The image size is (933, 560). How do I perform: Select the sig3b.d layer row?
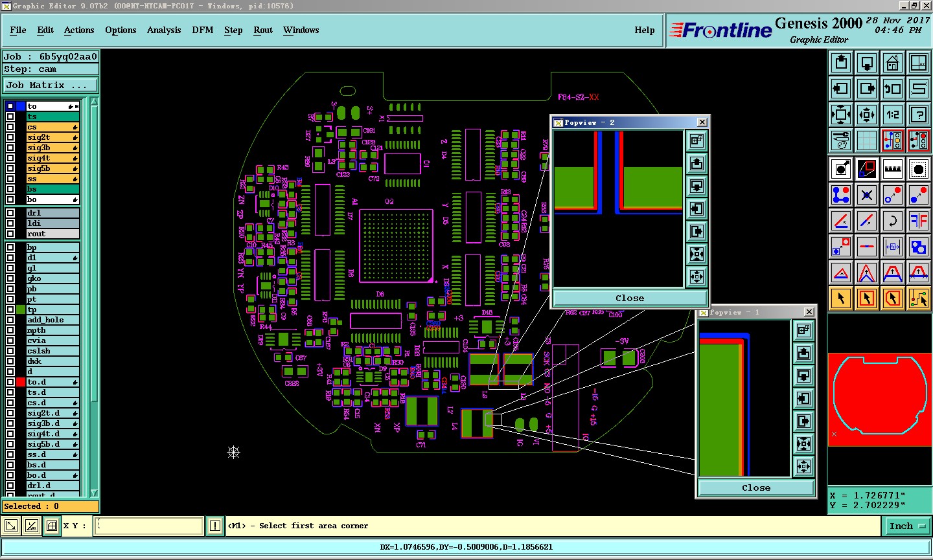click(x=52, y=423)
